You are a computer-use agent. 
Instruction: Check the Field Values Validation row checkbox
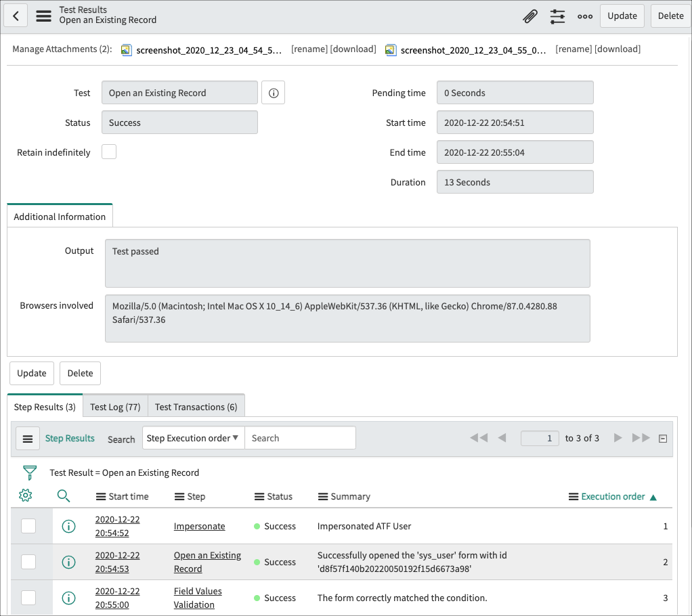click(x=29, y=598)
